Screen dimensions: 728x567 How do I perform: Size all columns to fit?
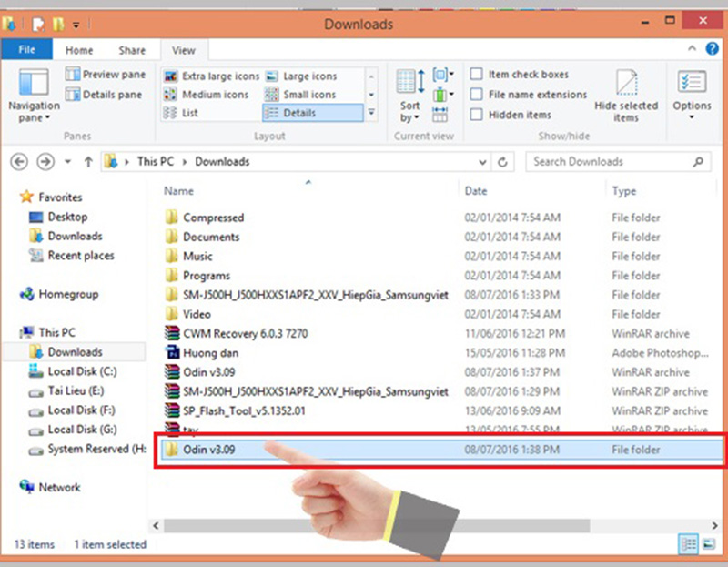[x=440, y=115]
